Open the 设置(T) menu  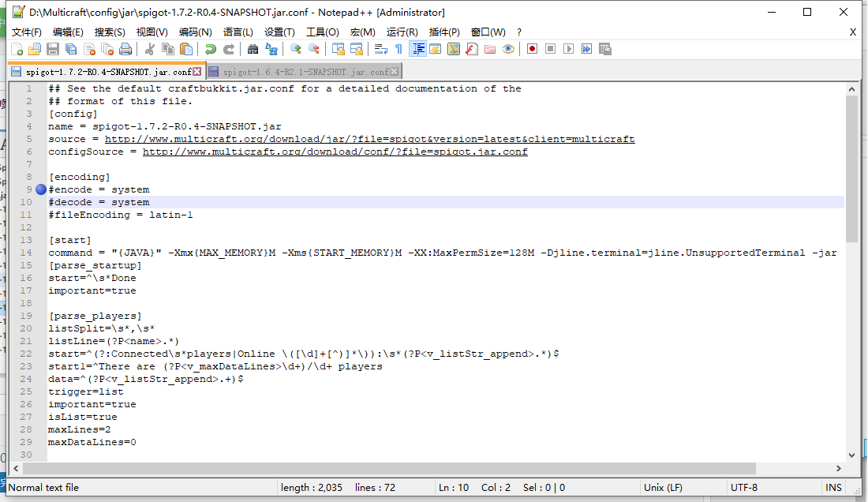tap(279, 32)
